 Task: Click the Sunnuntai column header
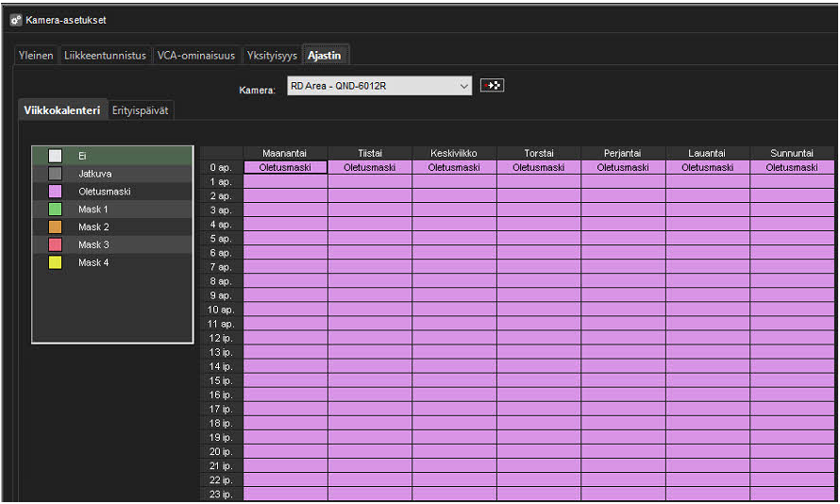[x=792, y=153]
